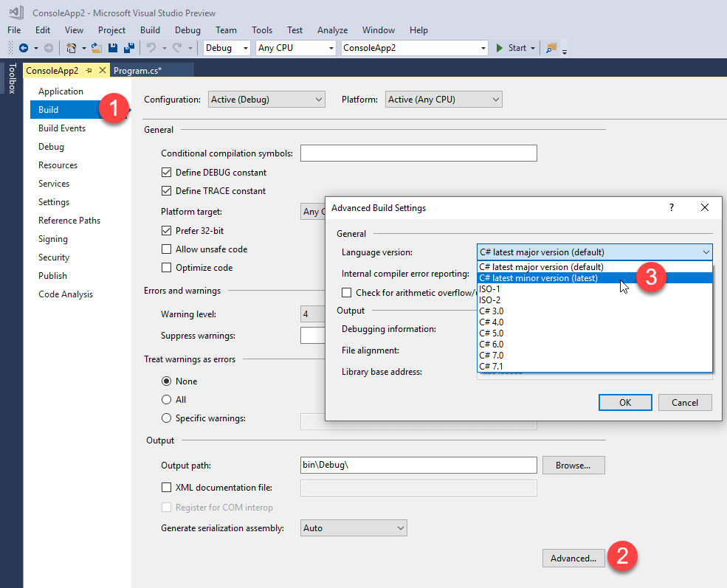Enable Optimize code checkbox
Screen dimensions: 727x588
[x=167, y=268]
